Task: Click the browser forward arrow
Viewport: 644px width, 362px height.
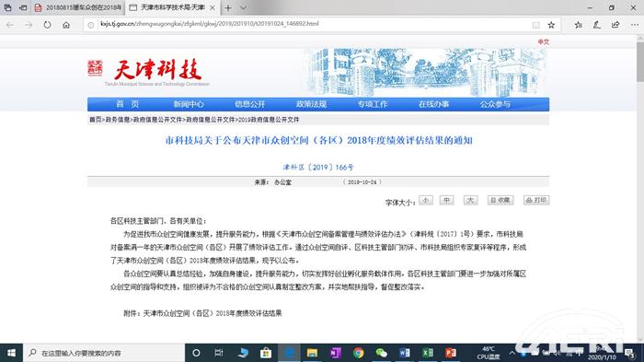Action: (29, 25)
